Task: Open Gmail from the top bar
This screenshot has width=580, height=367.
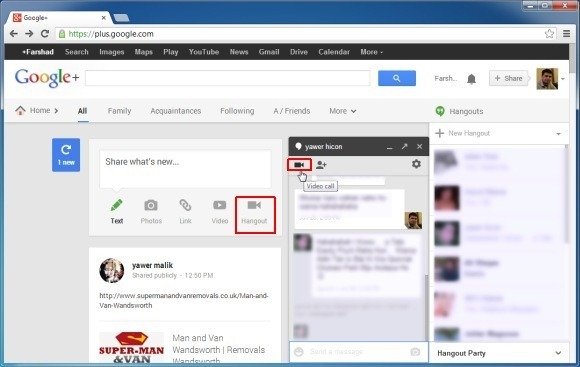Action: click(269, 52)
